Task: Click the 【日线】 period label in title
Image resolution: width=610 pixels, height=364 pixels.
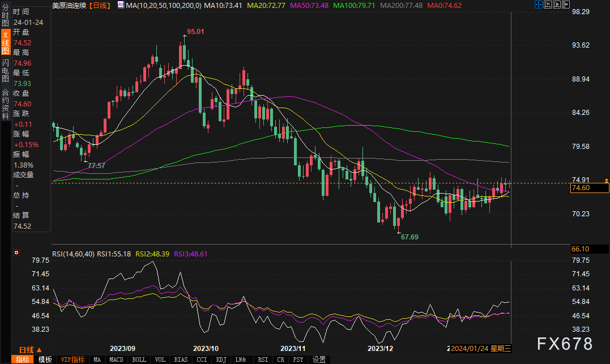Action: [100, 6]
